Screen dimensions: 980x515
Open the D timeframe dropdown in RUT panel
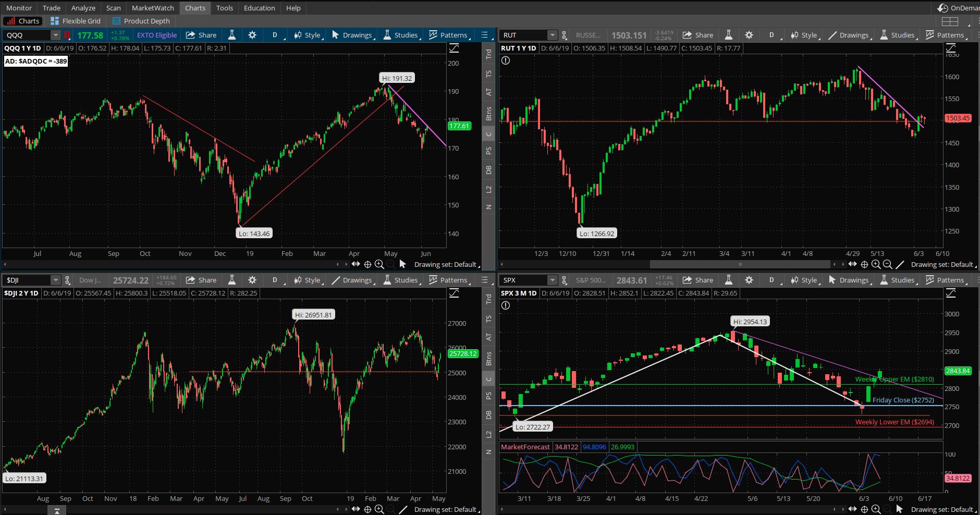[x=773, y=35]
